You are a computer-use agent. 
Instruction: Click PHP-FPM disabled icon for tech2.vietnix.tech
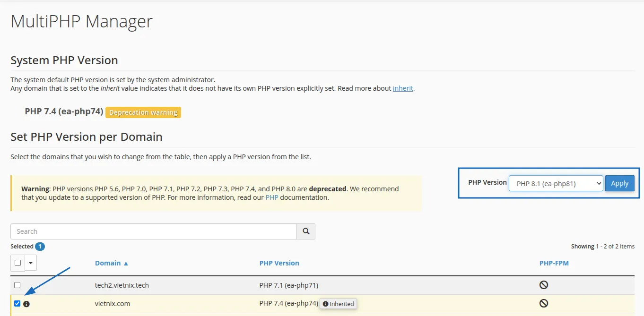(544, 285)
